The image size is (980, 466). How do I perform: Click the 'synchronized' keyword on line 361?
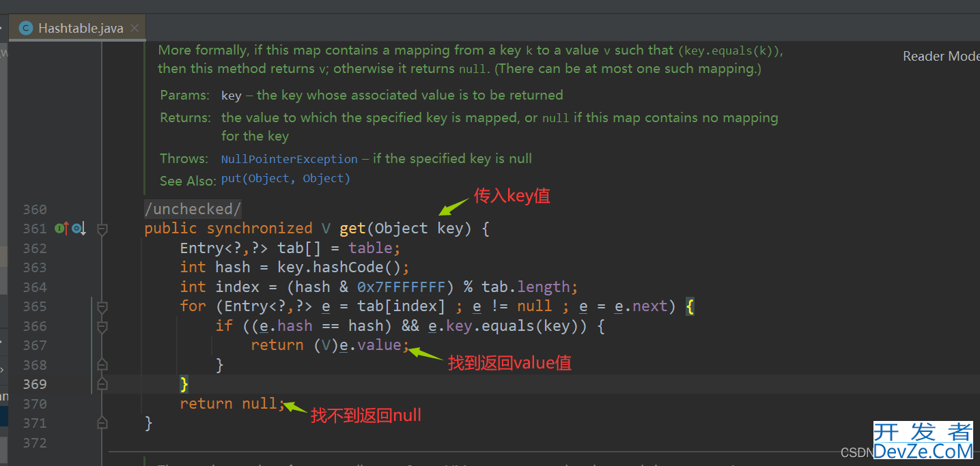[260, 229]
